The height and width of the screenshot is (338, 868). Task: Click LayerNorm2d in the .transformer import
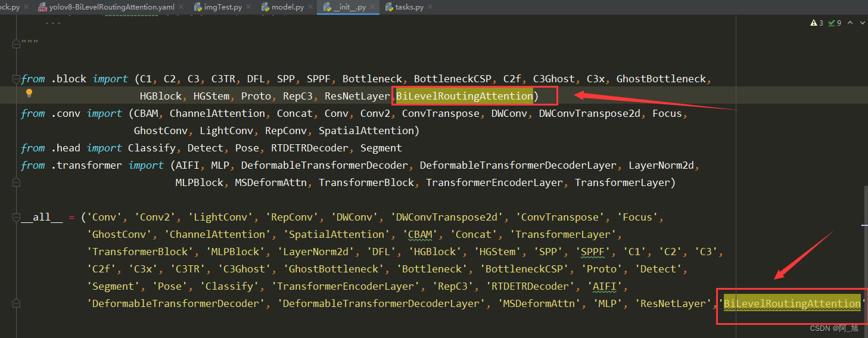661,165
